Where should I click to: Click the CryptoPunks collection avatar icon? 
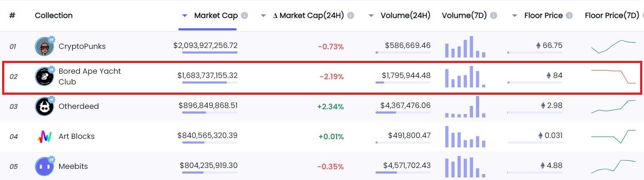(44, 46)
